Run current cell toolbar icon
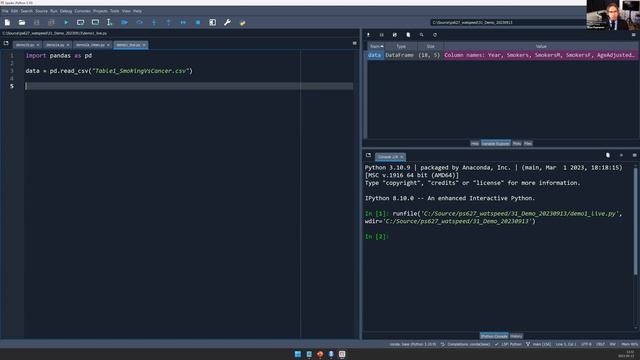The width and height of the screenshot is (640, 360). [x=80, y=22]
